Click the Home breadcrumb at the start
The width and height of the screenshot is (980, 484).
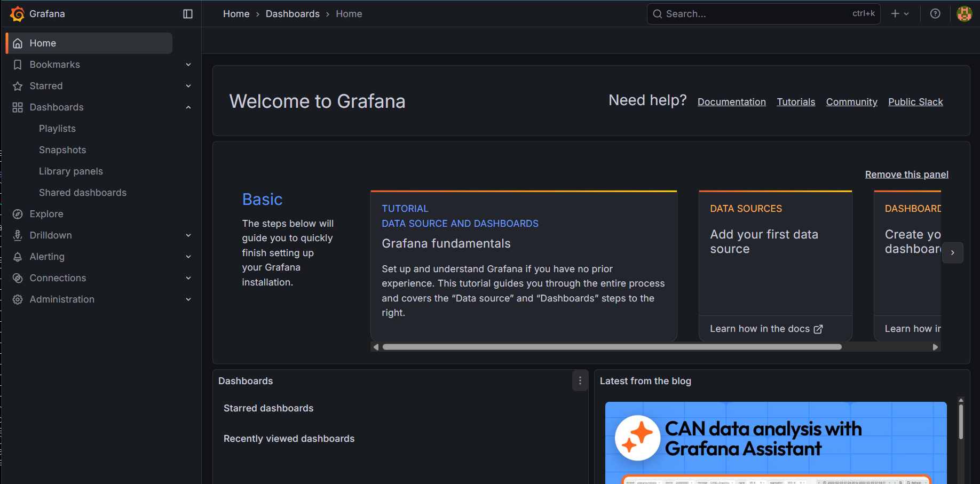[x=236, y=14]
